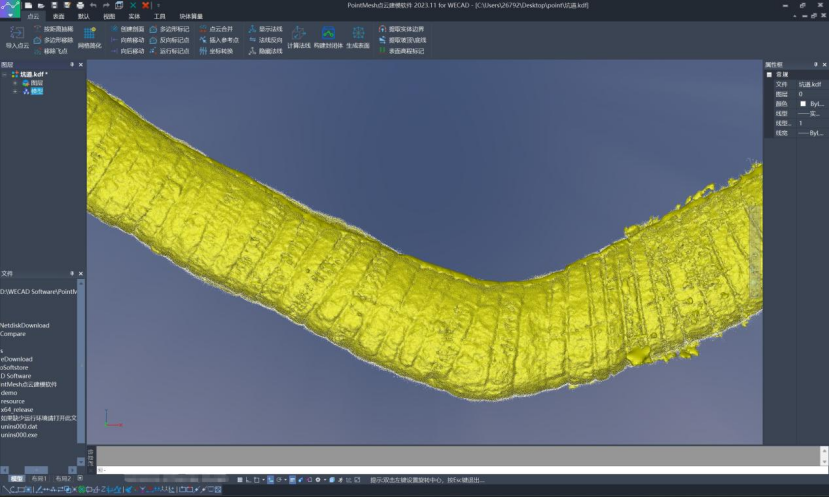This screenshot has height=497, width=830.
Task: Switch to the 工具 ribbon tab
Action: point(159,16)
